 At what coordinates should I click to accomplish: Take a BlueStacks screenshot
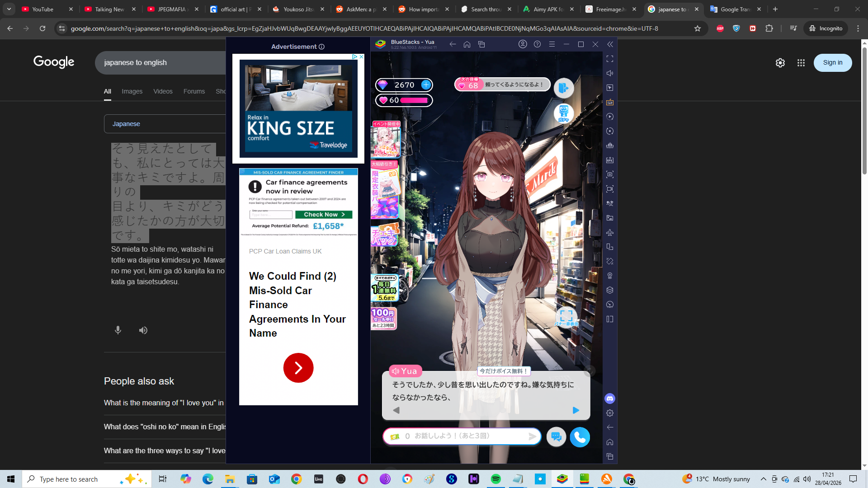[x=610, y=174]
